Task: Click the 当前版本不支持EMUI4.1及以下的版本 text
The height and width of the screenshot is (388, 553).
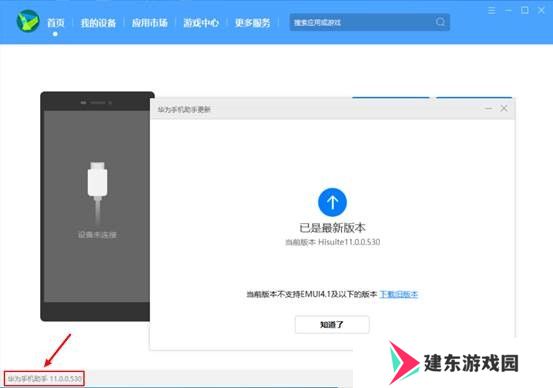Action: (312, 294)
